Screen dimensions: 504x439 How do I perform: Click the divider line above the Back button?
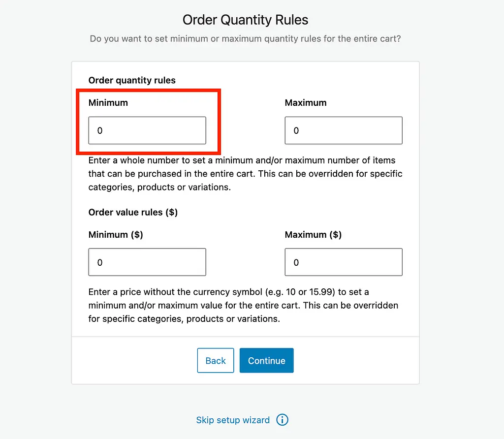(245, 337)
